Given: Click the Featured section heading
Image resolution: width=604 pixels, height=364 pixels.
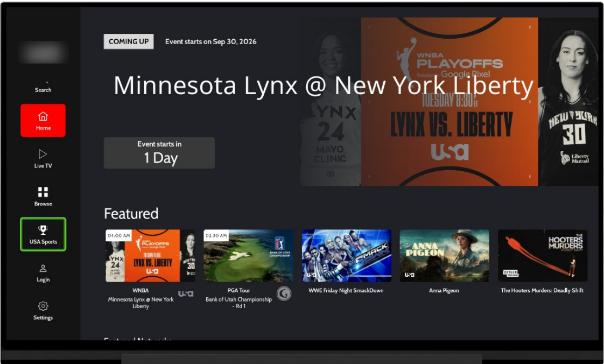Looking at the screenshot, I should click(131, 213).
